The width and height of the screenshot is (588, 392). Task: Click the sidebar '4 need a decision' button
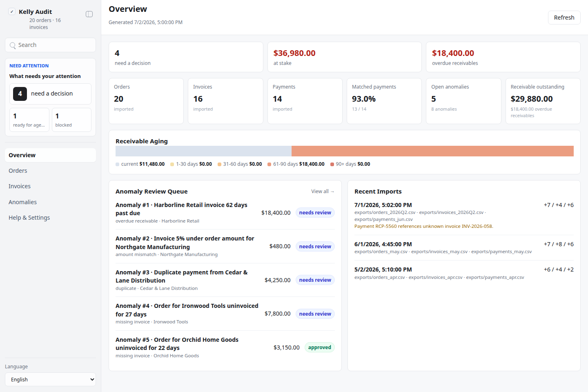[x=50, y=94]
